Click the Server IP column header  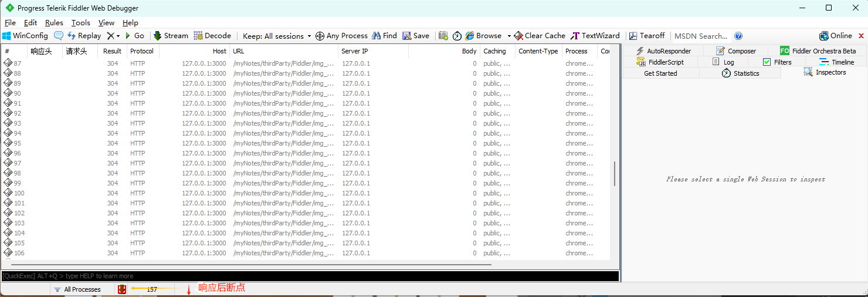tap(373, 51)
